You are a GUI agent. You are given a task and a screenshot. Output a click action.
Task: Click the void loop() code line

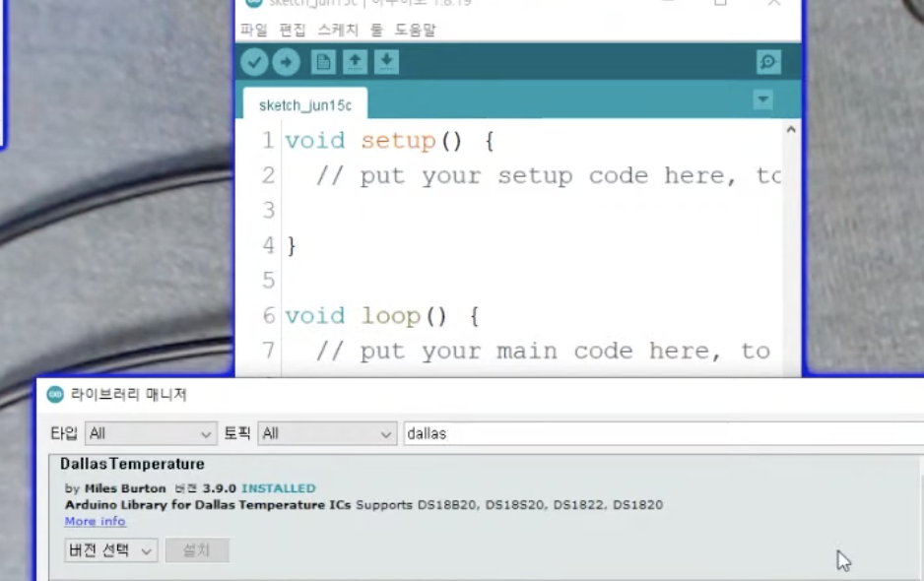382,316
